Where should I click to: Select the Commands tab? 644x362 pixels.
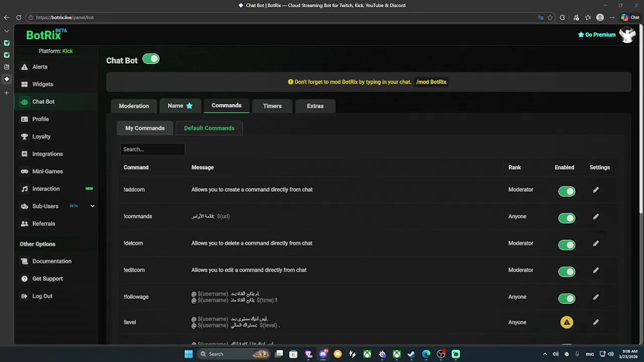(226, 106)
